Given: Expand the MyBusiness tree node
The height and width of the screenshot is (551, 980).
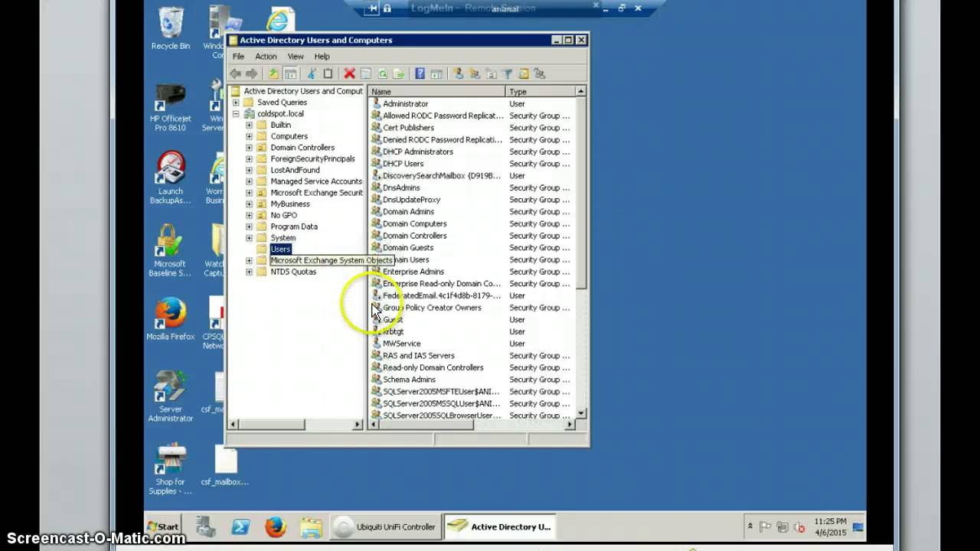Looking at the screenshot, I should (x=249, y=204).
